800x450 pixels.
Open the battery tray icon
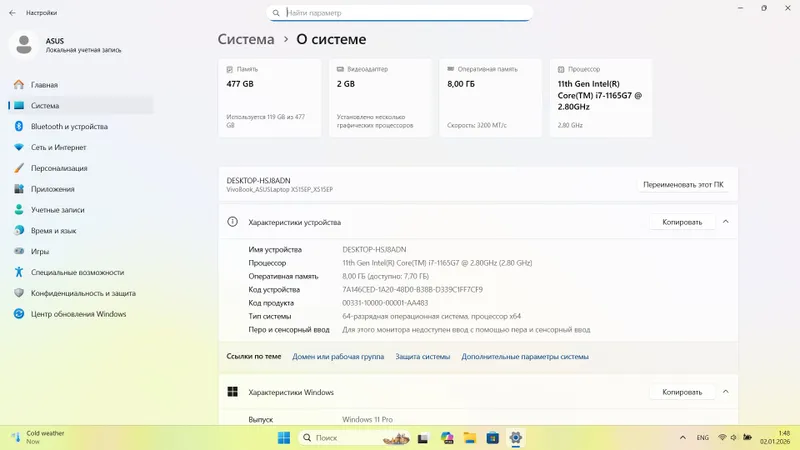(747, 438)
